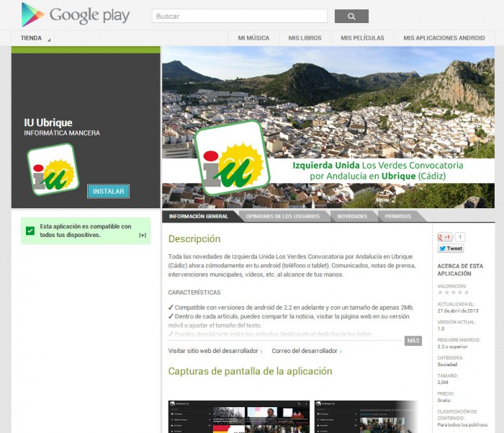Click the large IU logo in banner
504x433 pixels.
coord(232,158)
